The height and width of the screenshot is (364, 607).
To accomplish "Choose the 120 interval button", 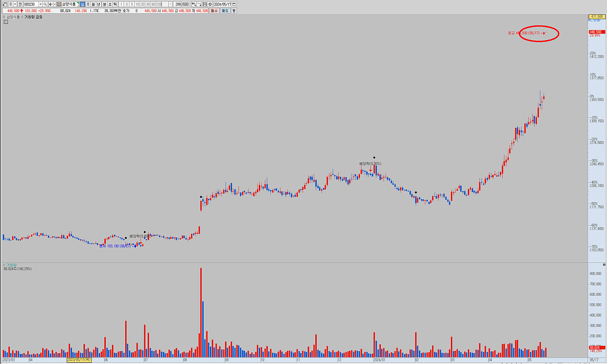I will point(159,4).
